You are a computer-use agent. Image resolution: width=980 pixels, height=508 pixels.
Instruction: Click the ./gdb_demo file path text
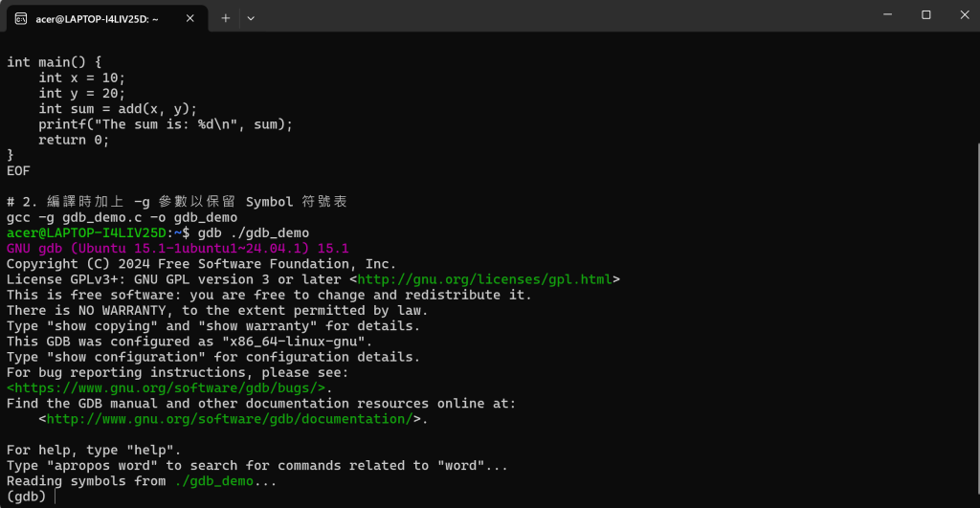point(214,481)
